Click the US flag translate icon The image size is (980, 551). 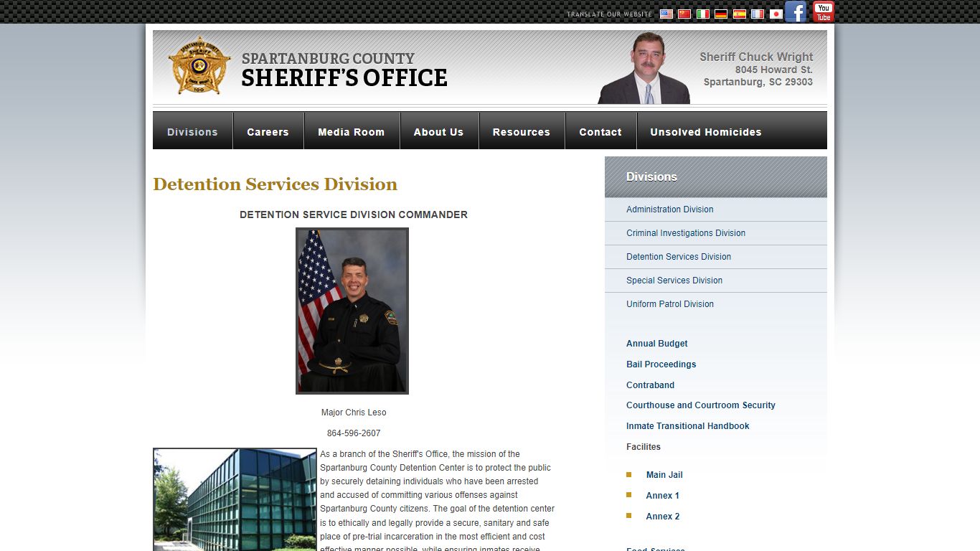666,14
